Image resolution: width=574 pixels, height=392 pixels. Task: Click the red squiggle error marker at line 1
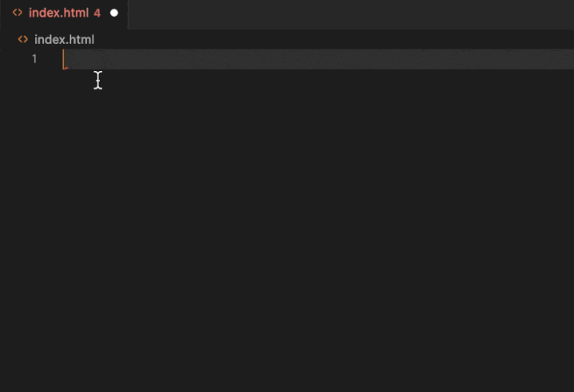pos(65,68)
